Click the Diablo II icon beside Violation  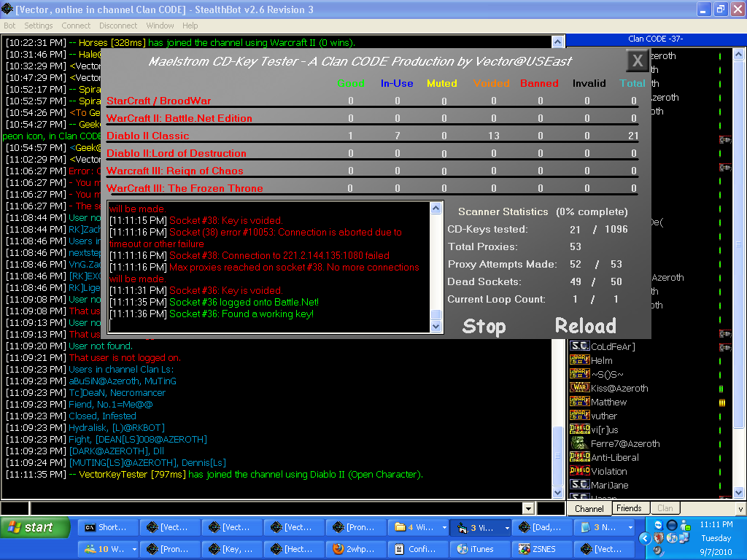pos(580,471)
